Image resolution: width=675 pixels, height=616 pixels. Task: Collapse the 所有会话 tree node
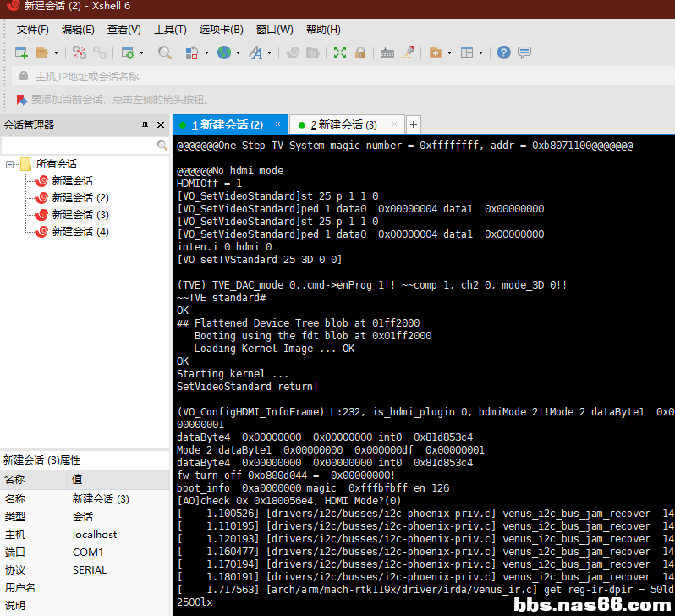[10, 164]
